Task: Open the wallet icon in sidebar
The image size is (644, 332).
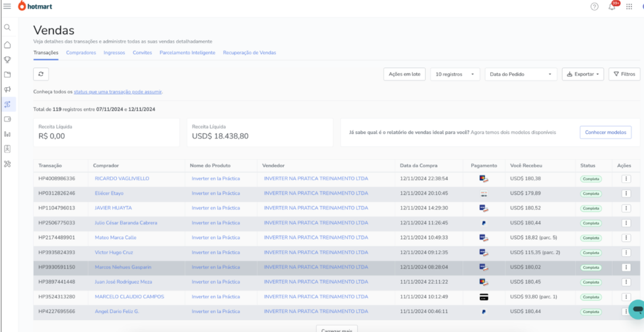Action: [8, 119]
